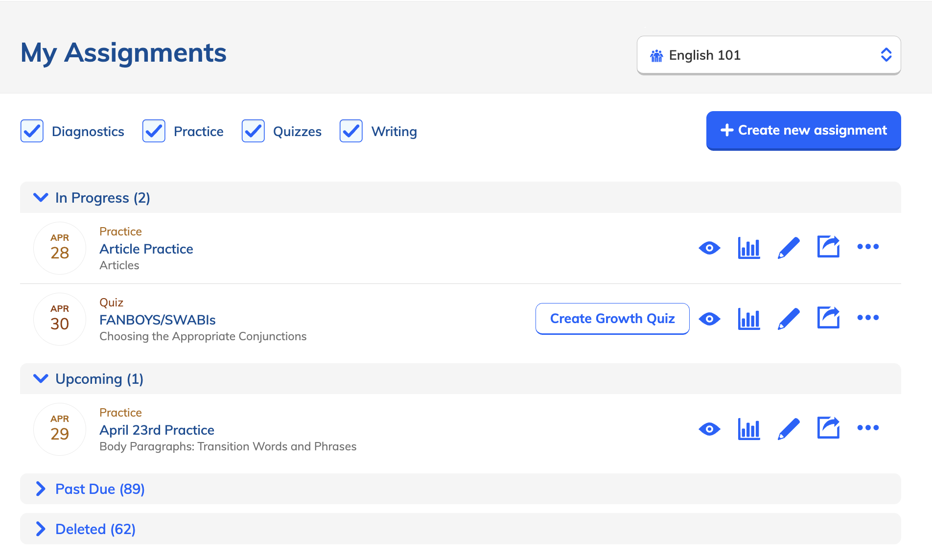Viewport: 932px width, 560px height.
Task: Preview the Article Practice assignment via eye icon
Action: [709, 248]
